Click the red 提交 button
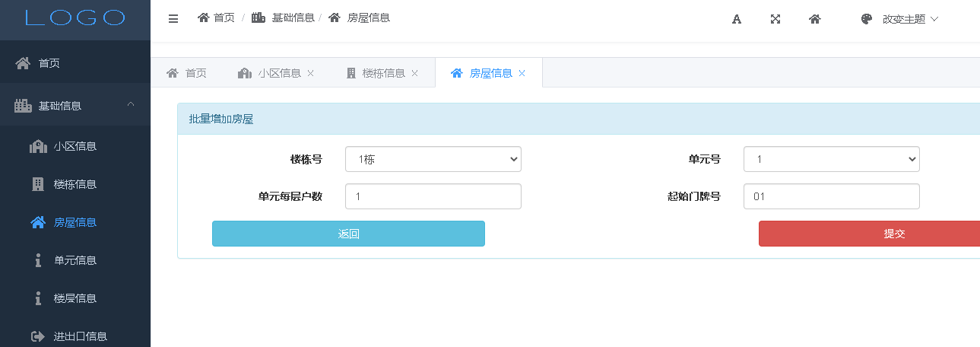This screenshot has height=347, width=980. click(x=869, y=234)
